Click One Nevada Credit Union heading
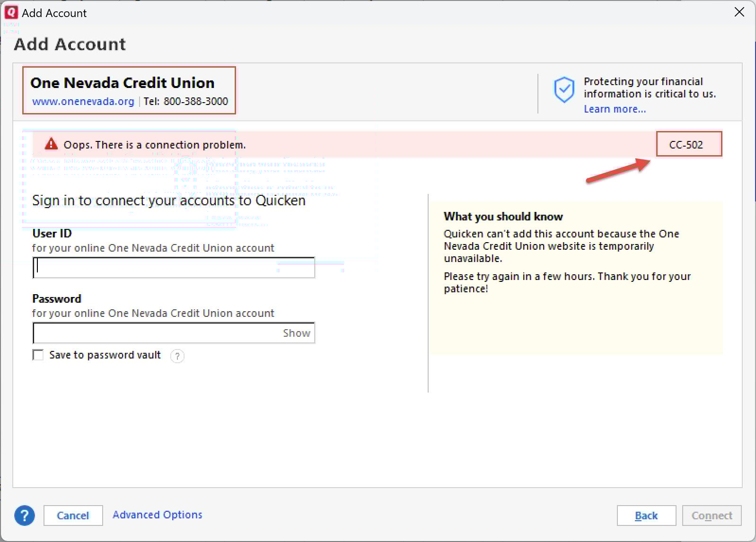 [x=123, y=83]
